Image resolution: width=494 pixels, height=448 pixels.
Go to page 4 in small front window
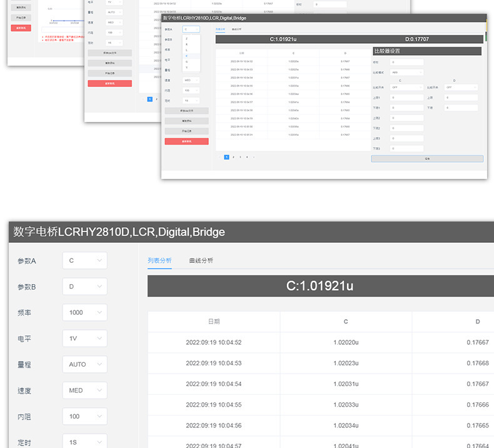pos(247,157)
